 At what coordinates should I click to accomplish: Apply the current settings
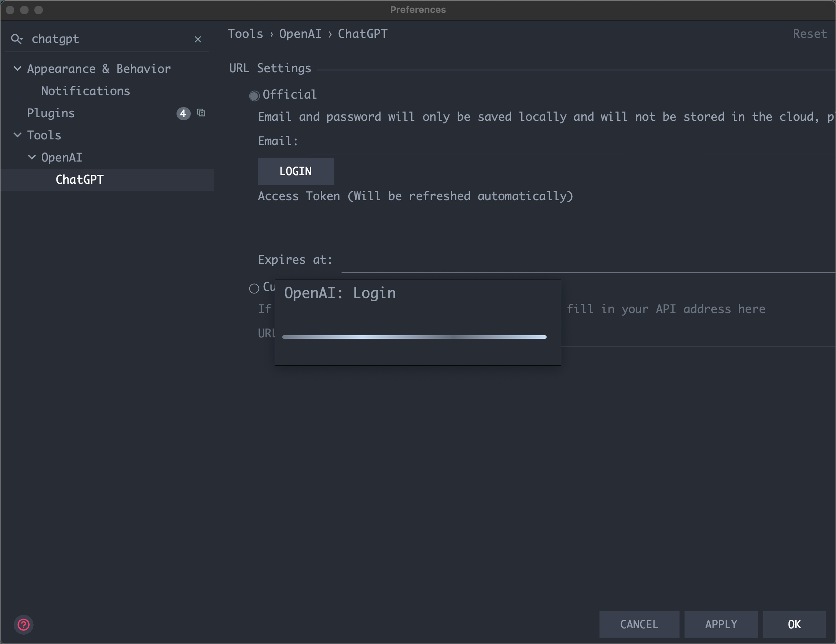[721, 624]
